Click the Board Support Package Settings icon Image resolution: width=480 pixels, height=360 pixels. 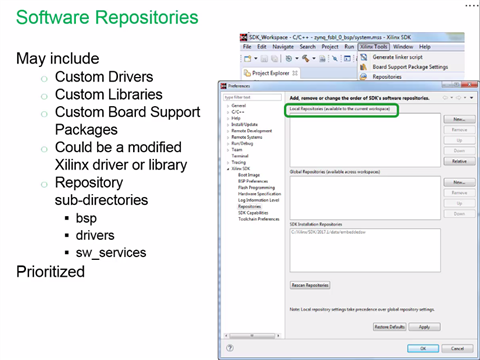tap(364, 67)
